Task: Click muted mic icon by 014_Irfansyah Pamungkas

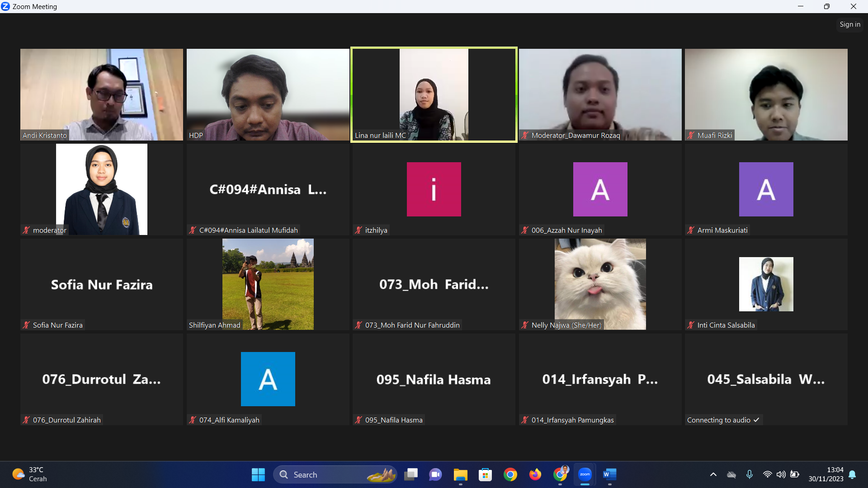Action: click(525, 420)
